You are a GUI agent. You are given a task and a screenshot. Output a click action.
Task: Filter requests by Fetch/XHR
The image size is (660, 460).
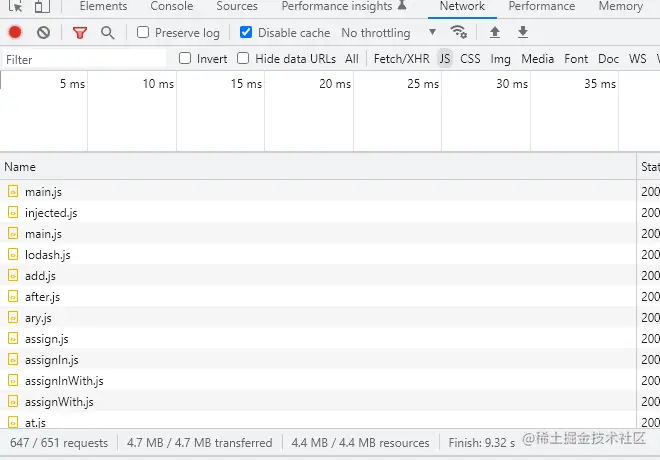402,58
